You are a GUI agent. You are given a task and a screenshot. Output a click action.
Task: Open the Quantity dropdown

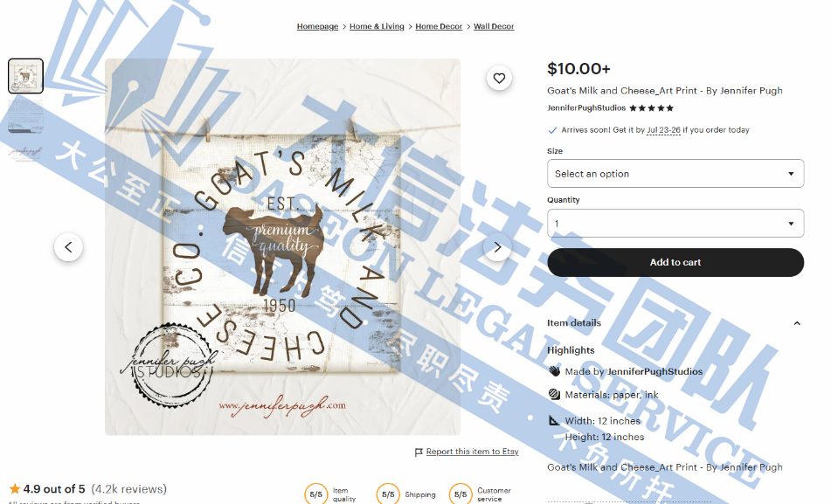[675, 223]
